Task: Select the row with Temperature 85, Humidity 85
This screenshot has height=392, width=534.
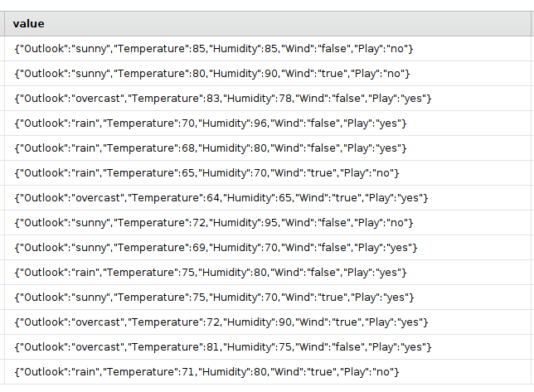Action: coord(213,49)
